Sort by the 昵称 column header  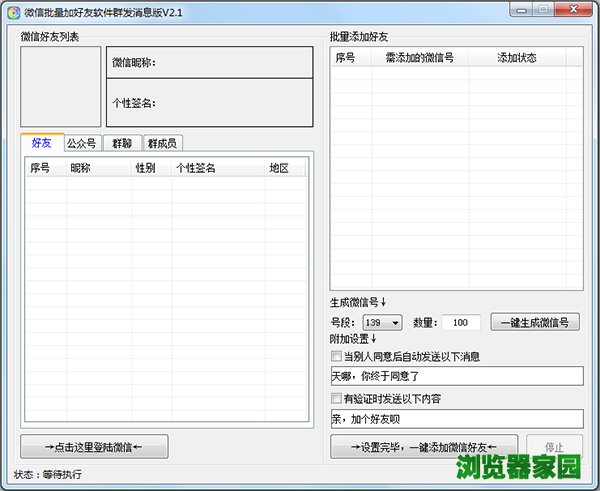[x=99, y=168]
